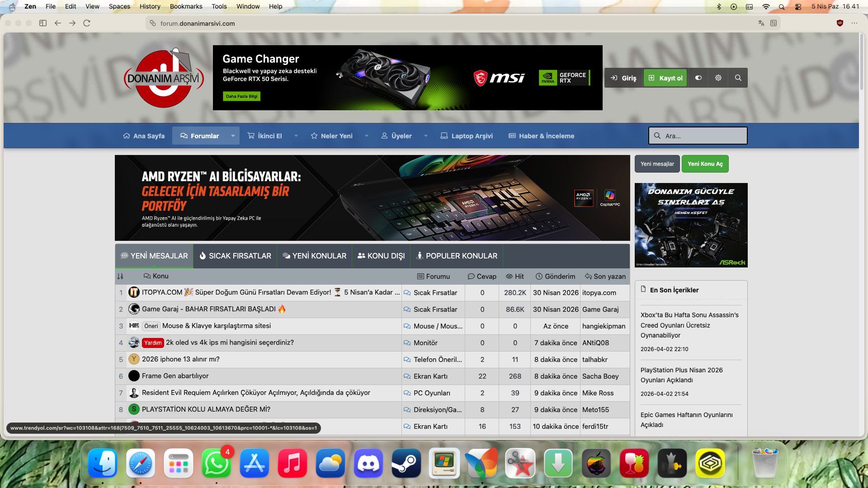This screenshot has width=868, height=488.
Task: Toggle the browser sidebar panel icon
Action: (x=43, y=23)
